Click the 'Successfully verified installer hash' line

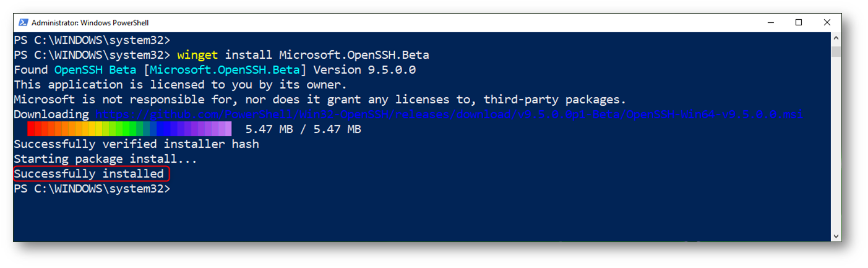pos(136,144)
